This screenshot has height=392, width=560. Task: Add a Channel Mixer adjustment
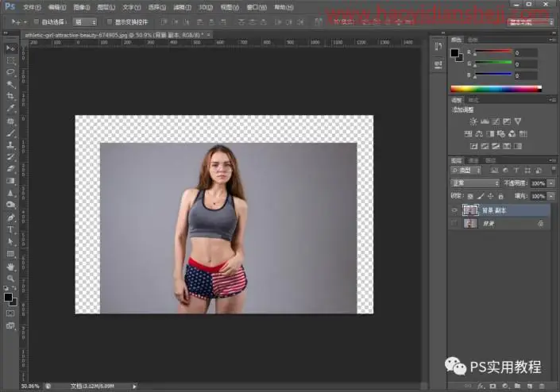click(x=512, y=134)
